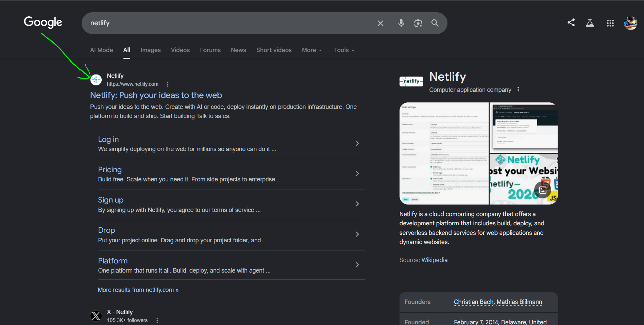Viewport: 644px width, 325px height.
Task: Switch to the News tab
Action: point(238,50)
